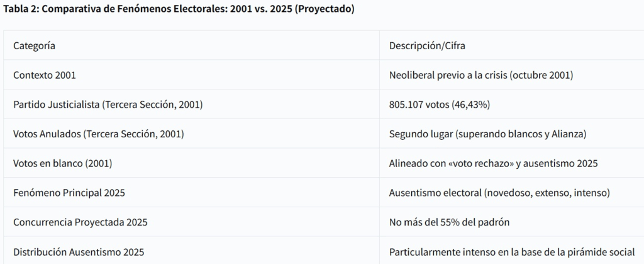
Task: Click 'Segundo lugar (superando blancos y Alianza)' cell
Action: tap(512, 134)
